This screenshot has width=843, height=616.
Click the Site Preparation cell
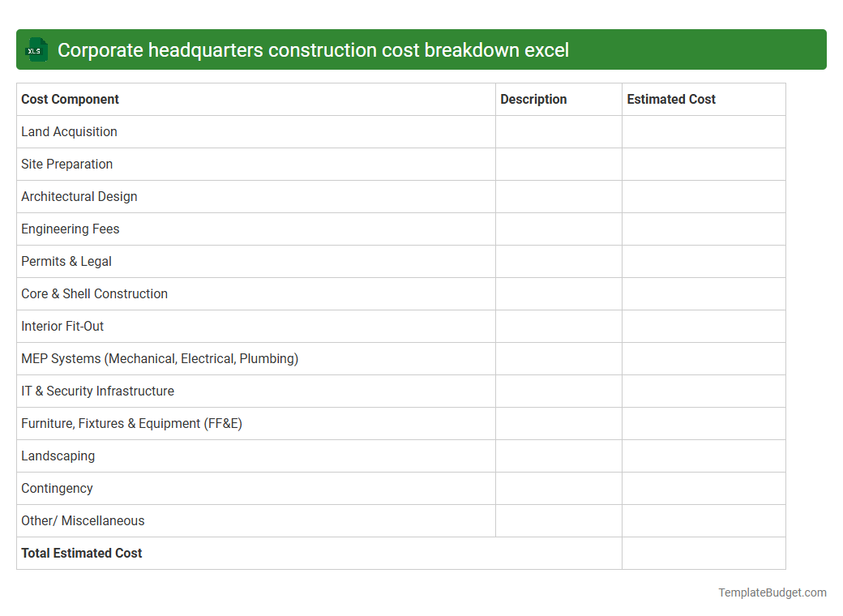[x=66, y=164]
